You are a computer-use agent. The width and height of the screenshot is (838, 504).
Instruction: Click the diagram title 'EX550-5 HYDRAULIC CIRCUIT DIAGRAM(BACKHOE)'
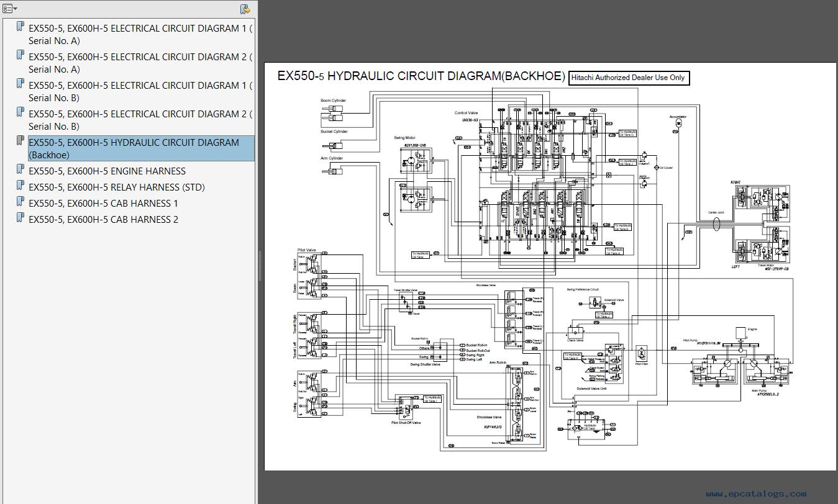pyautogui.click(x=421, y=76)
